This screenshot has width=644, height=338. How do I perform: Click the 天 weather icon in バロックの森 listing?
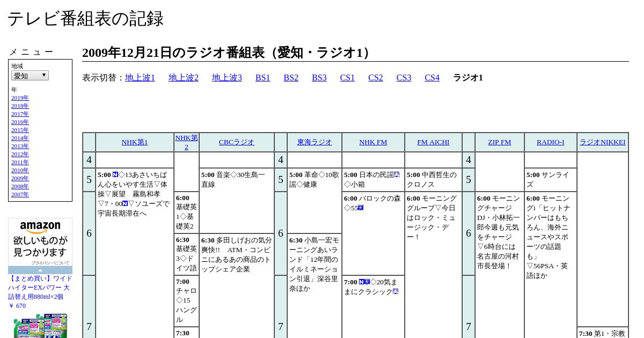click(x=361, y=208)
